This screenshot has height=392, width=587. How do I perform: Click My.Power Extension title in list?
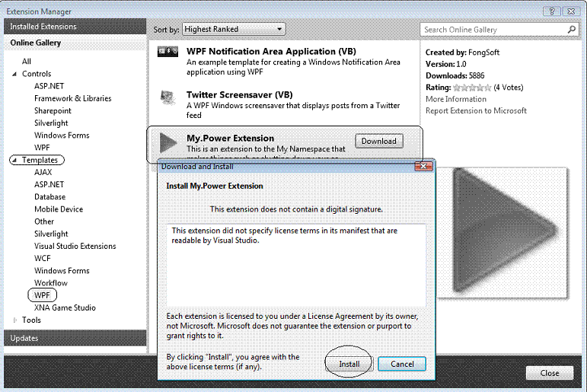tap(230, 139)
